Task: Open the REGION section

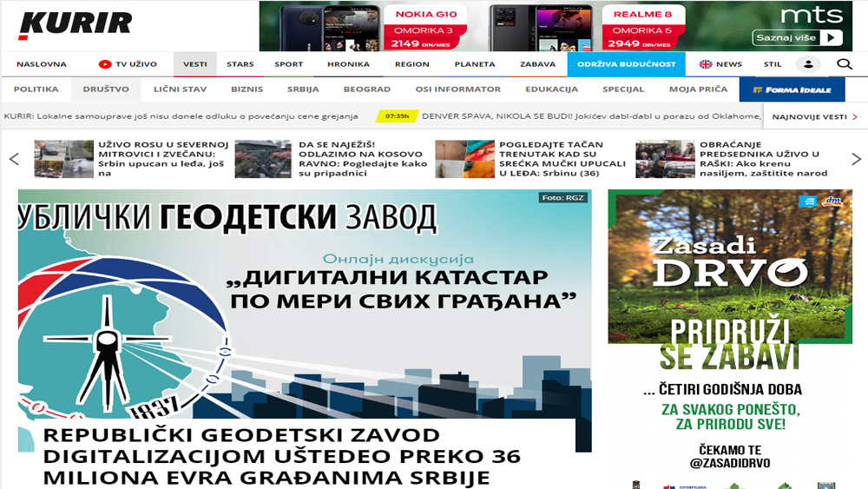Action: click(411, 64)
